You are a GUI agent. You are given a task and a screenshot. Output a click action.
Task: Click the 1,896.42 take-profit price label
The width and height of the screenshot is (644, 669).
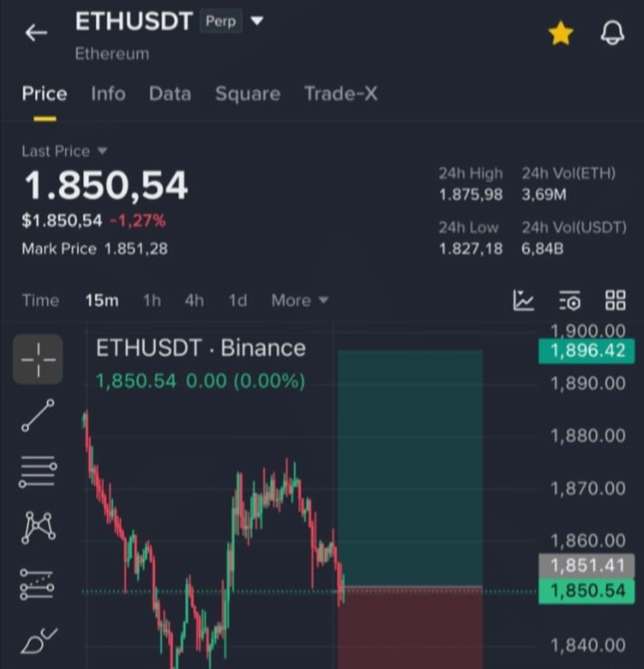pyautogui.click(x=586, y=351)
